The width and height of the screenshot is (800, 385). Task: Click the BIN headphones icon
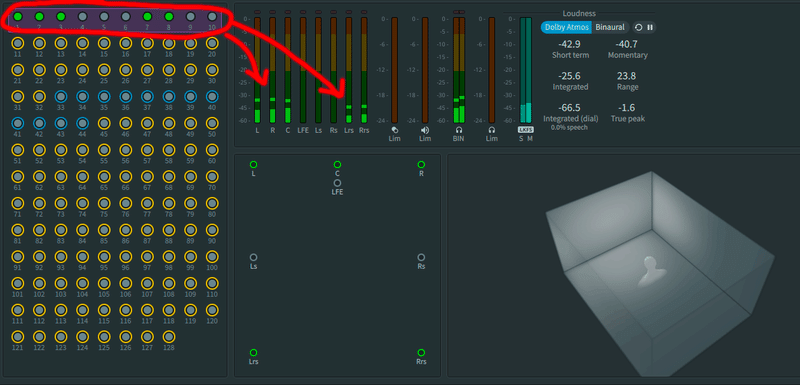click(459, 131)
